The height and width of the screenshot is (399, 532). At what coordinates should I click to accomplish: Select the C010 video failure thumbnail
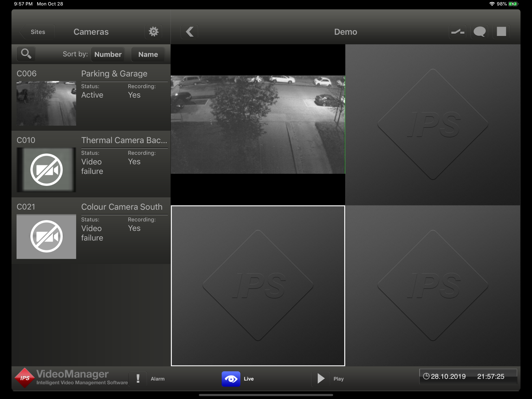point(46,170)
